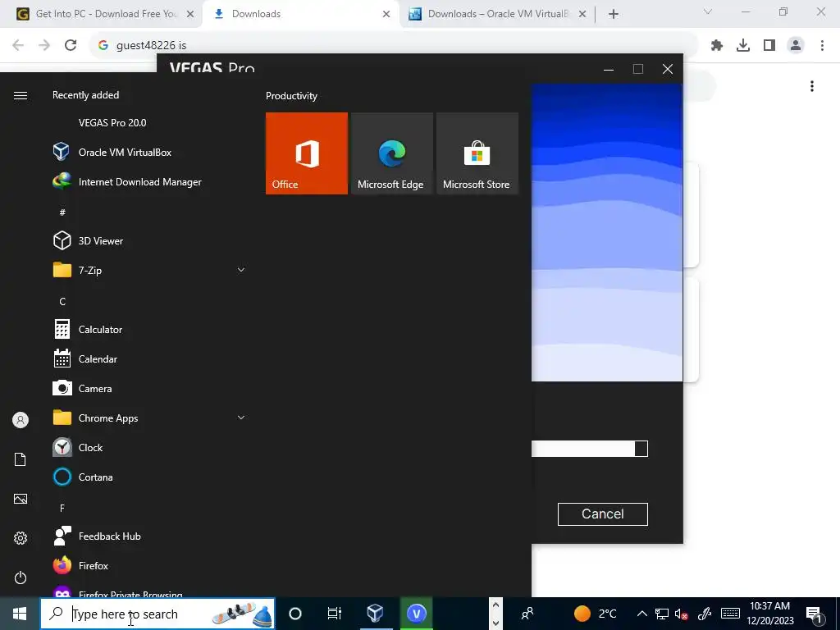Open Downloads page three-dot menu
Screen dimensions: 840x630
pos(812,86)
